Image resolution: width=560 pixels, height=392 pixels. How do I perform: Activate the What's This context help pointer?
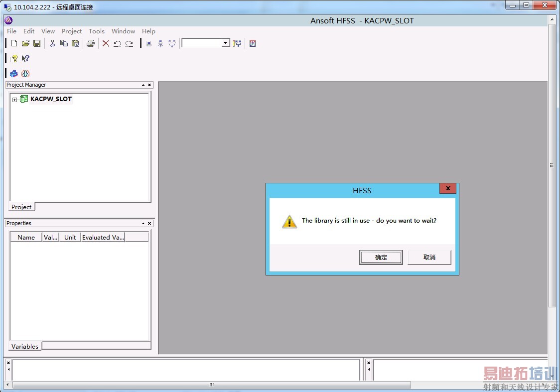click(x=25, y=58)
